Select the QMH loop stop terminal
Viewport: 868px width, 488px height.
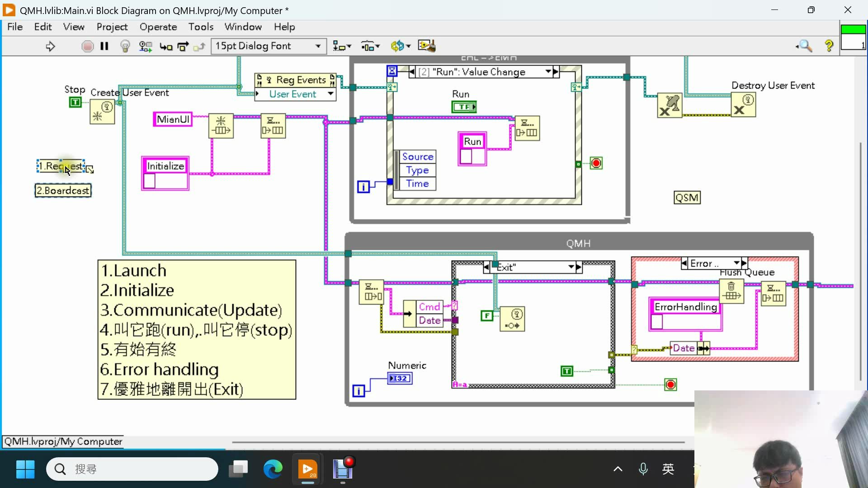tap(670, 385)
